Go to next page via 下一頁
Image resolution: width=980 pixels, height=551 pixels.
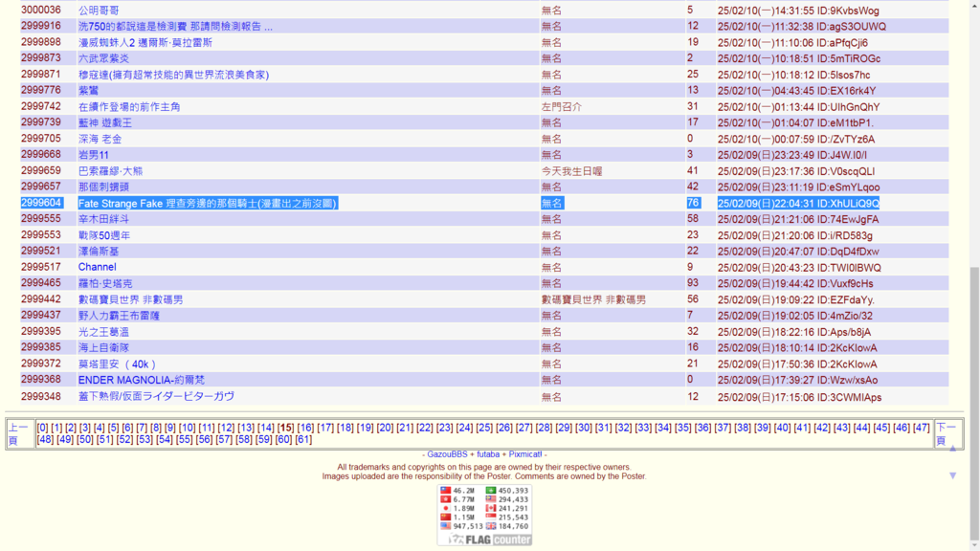(945, 433)
